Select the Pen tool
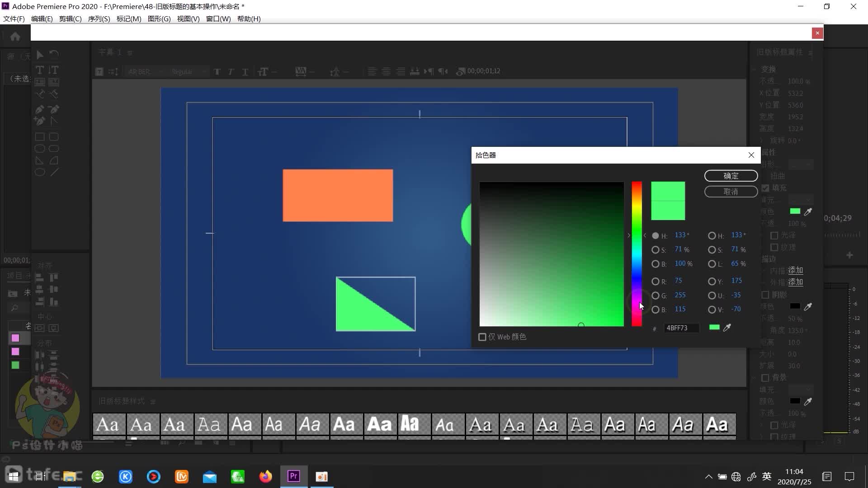This screenshot has width=868, height=488. [x=40, y=109]
